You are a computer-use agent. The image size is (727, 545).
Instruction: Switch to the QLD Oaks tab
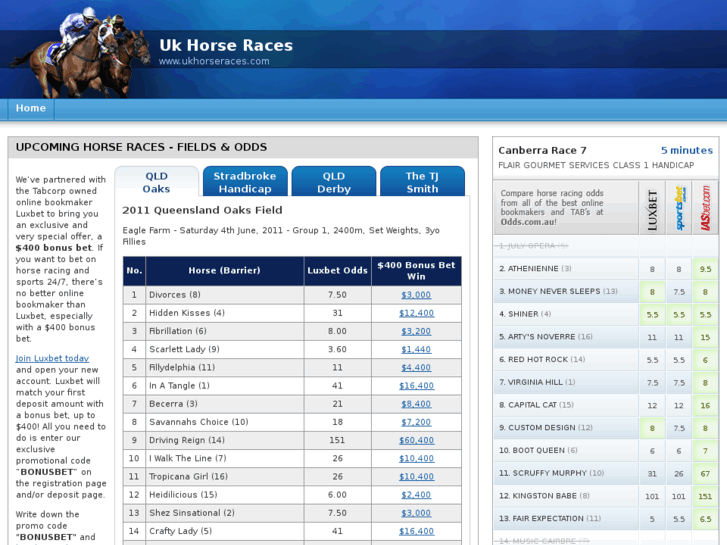pyautogui.click(x=156, y=182)
